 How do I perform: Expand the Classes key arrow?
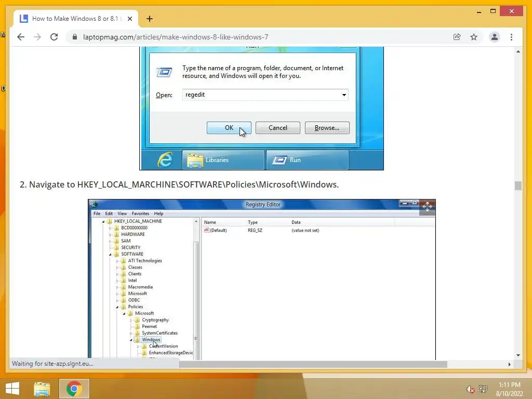tap(117, 268)
